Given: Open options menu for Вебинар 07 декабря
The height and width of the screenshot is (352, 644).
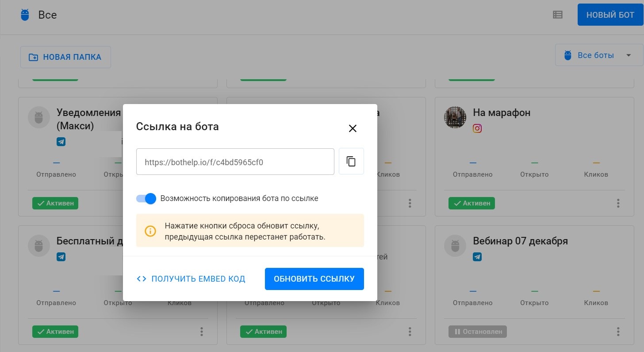Looking at the screenshot, I should pos(618,332).
